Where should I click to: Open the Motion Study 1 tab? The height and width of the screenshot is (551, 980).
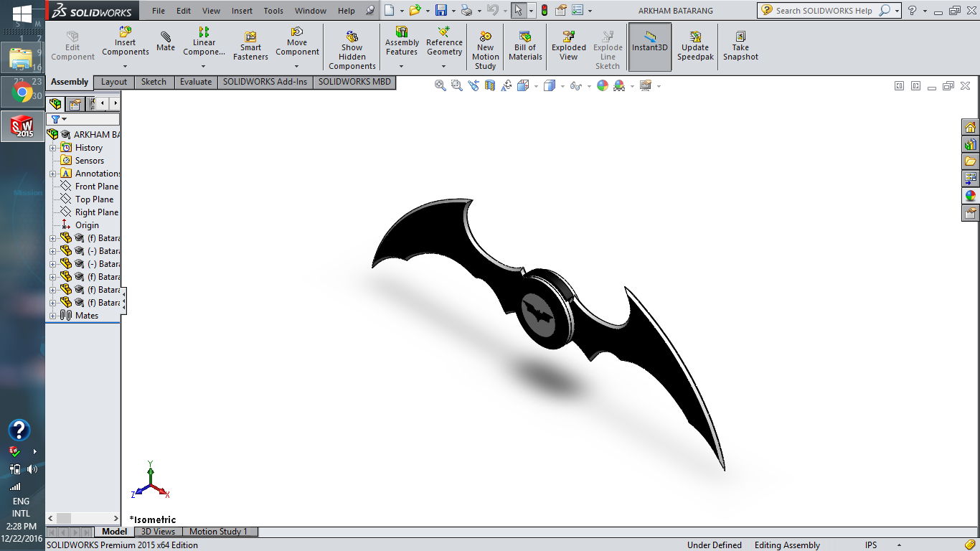click(218, 532)
